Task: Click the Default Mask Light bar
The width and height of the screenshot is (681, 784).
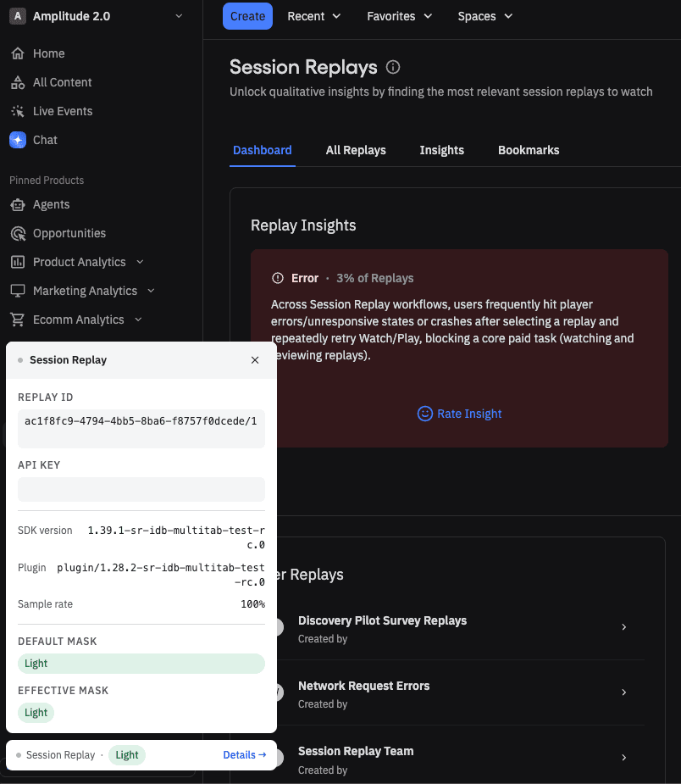Action: [x=141, y=664]
